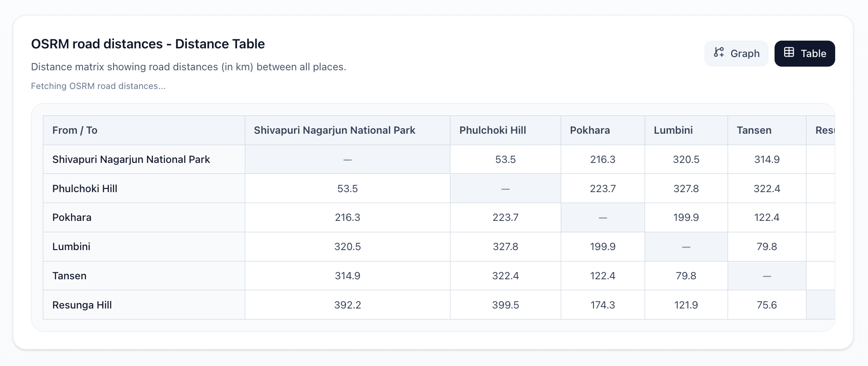
Task: Select the Phulchoki Hill column header
Action: pyautogui.click(x=493, y=131)
